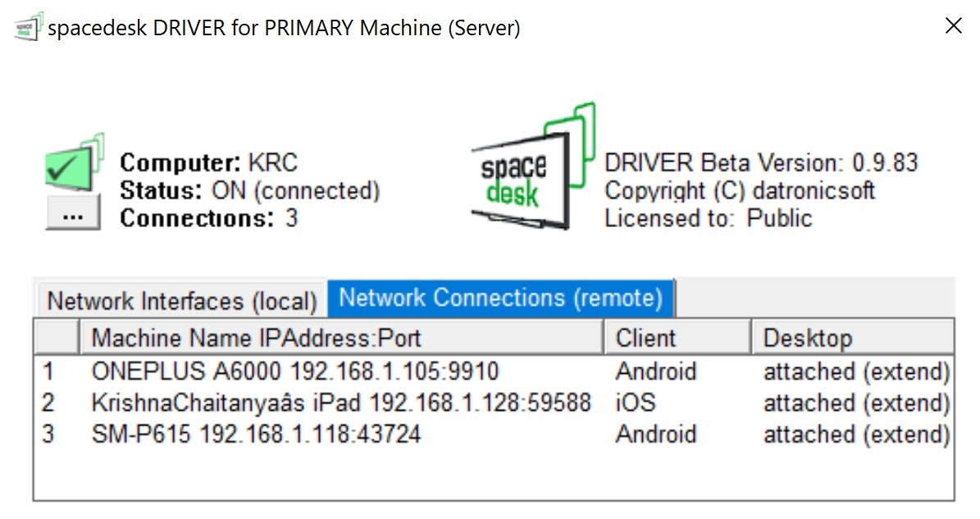The height and width of the screenshot is (519, 980).
Task: Click Android cell in the ONEPLUS row
Action: (x=655, y=371)
